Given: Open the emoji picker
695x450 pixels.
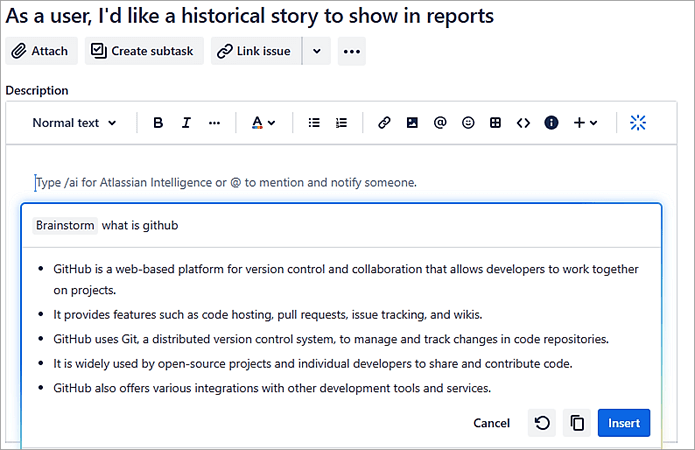Looking at the screenshot, I should click(x=468, y=123).
